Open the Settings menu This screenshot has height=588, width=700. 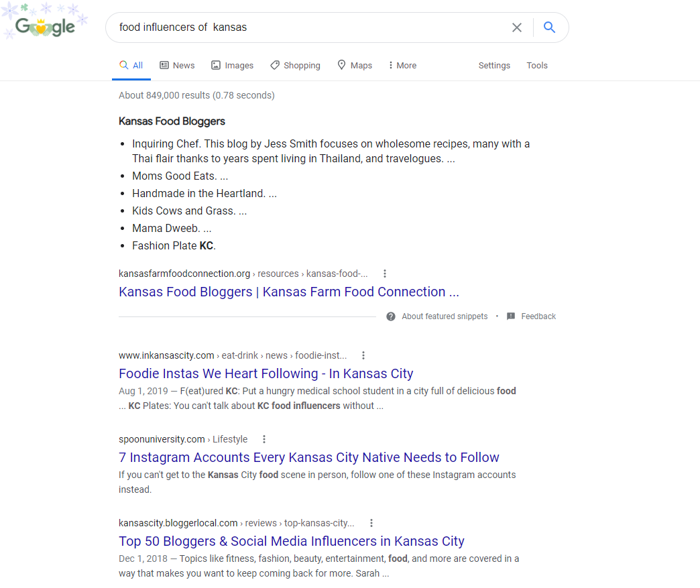pos(494,66)
